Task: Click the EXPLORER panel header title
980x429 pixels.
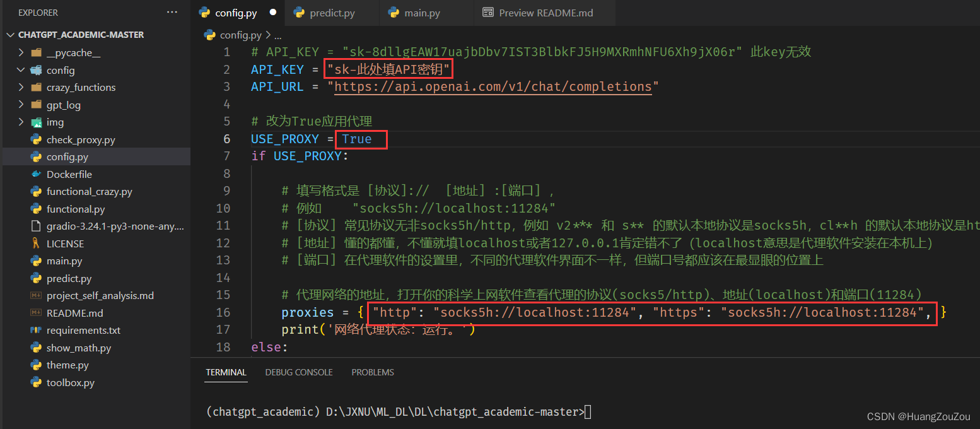Action: (x=38, y=13)
